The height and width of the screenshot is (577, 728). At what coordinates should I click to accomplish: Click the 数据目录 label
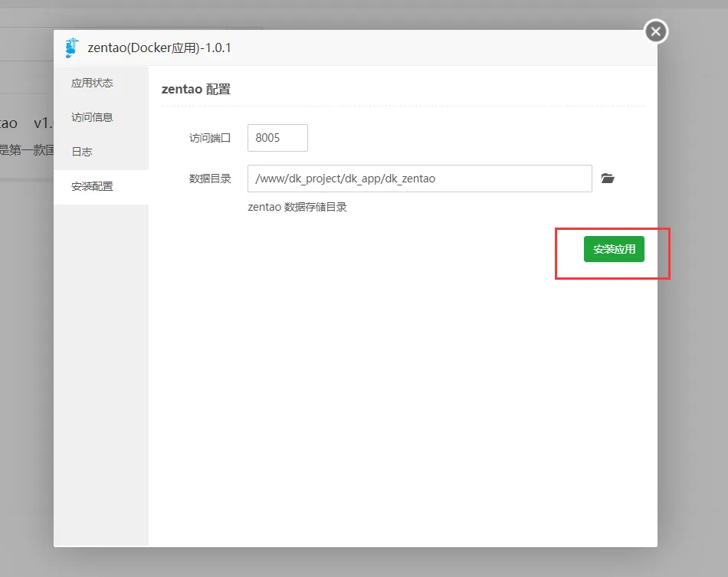coord(210,179)
